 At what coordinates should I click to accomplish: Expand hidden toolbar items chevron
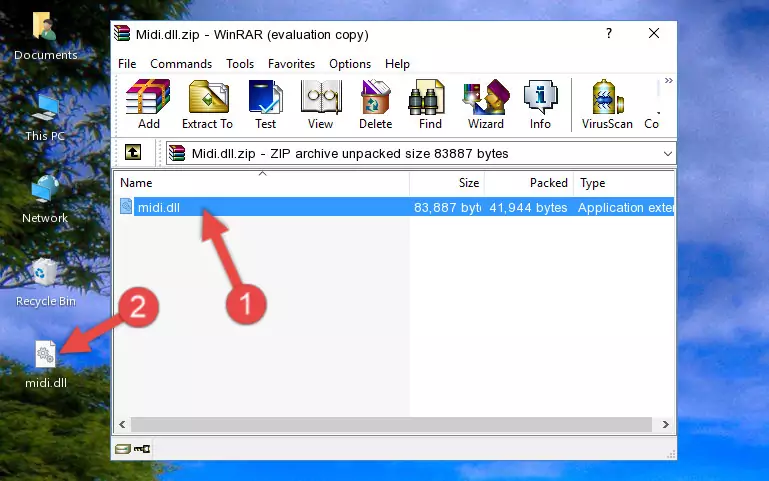[x=668, y=81]
